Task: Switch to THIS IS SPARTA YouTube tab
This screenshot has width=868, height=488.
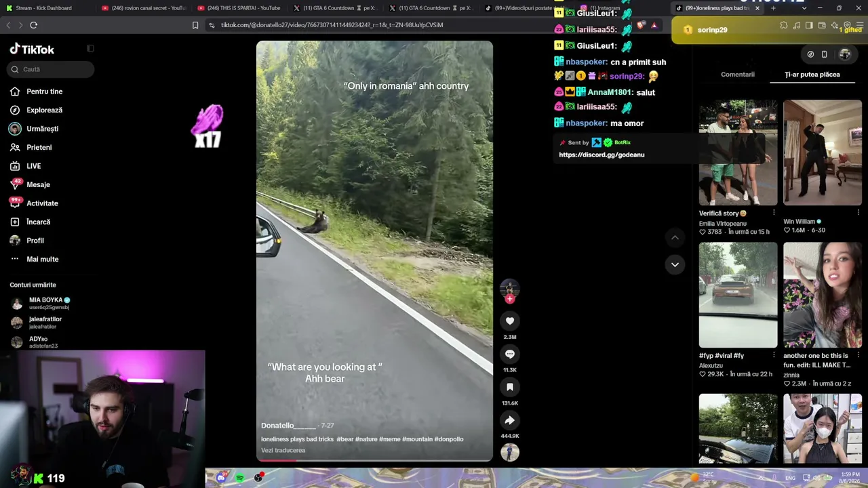Action: 239,8
